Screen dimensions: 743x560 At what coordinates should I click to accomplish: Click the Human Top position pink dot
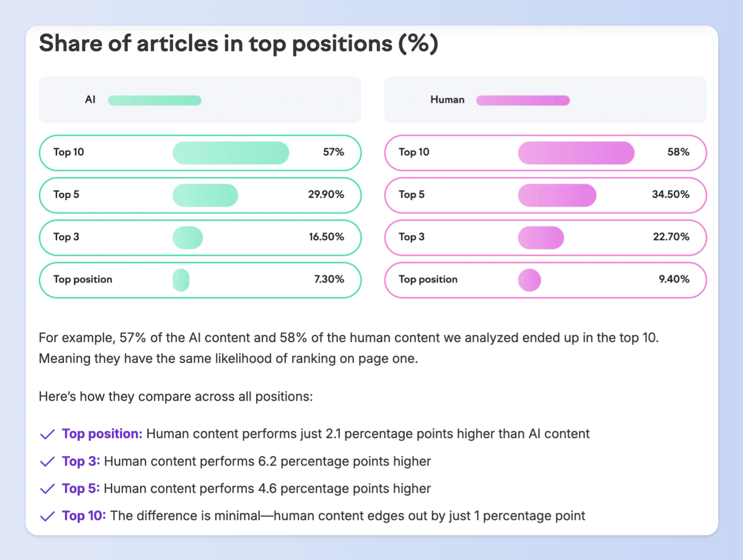pos(529,280)
